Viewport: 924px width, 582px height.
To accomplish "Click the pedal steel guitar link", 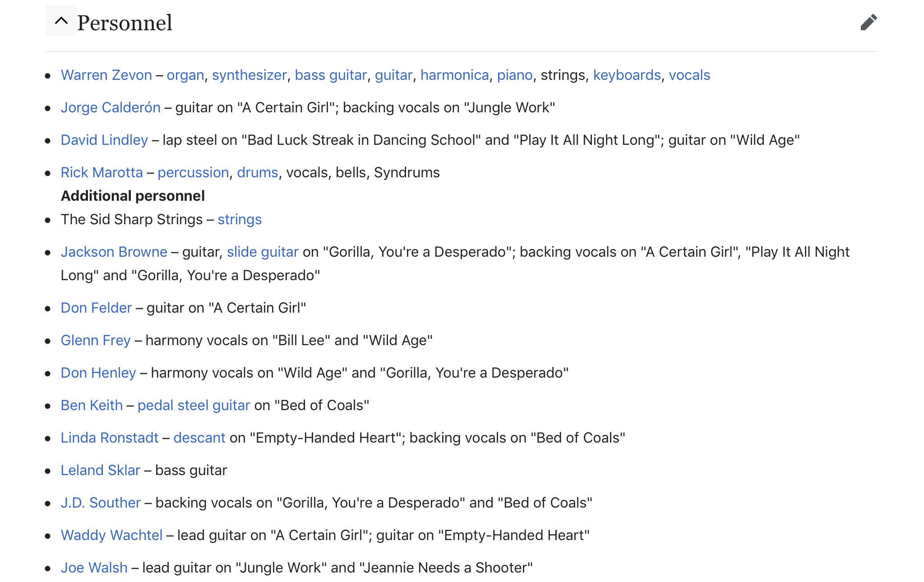I will pos(194,405).
